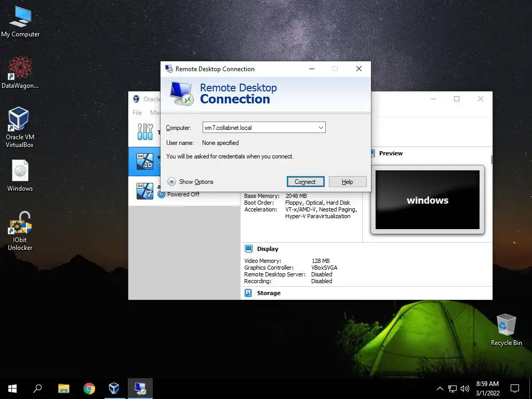The width and height of the screenshot is (532, 399).
Task: Click the VirtualBox cube icon in its title bar
Action: (x=136, y=99)
